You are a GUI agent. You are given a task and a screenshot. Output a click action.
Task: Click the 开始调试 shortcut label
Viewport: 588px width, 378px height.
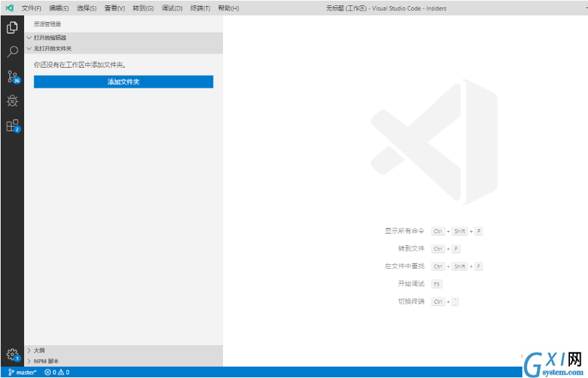coord(411,283)
